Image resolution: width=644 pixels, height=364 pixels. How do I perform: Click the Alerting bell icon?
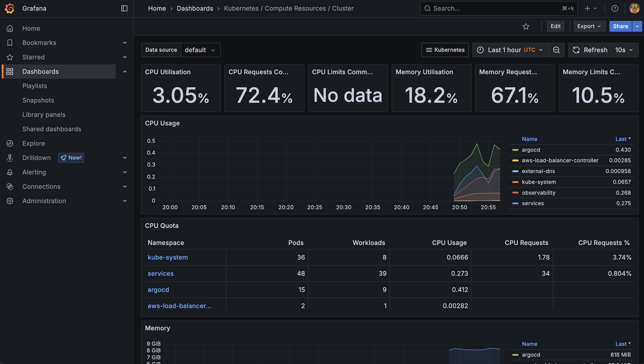pos(10,172)
